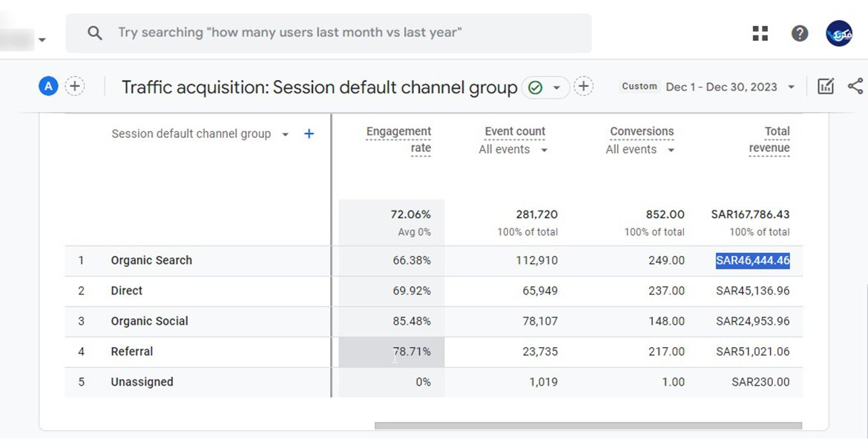Click the Share report icon
This screenshot has height=448, width=868.
coord(855,86)
